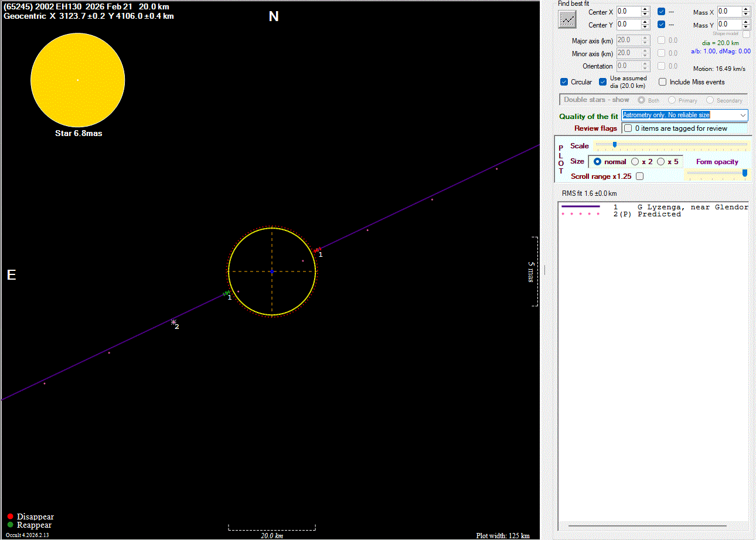The width and height of the screenshot is (756, 540).
Task: Enable Scroll range x1.25 checkbox
Action: (639, 176)
